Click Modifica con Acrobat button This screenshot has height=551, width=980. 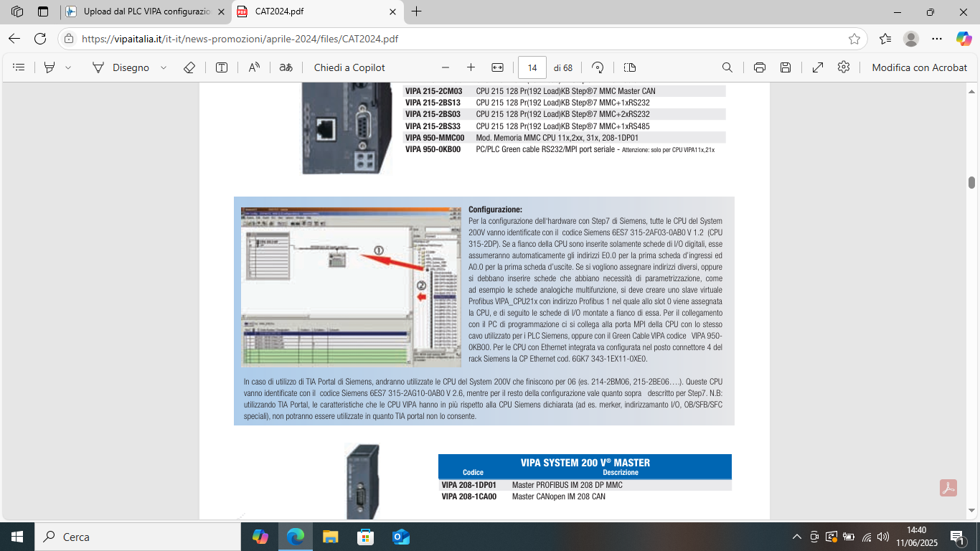click(919, 67)
